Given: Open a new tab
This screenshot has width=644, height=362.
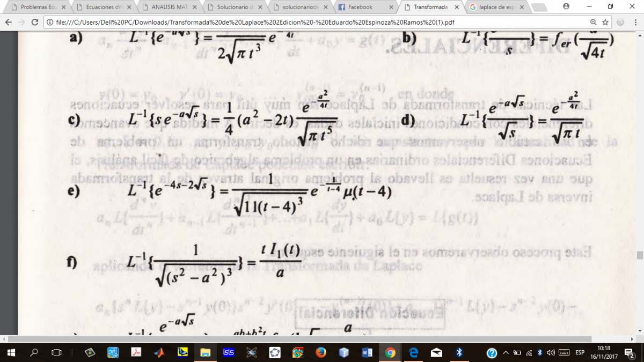Looking at the screenshot, I should click(x=540, y=7).
